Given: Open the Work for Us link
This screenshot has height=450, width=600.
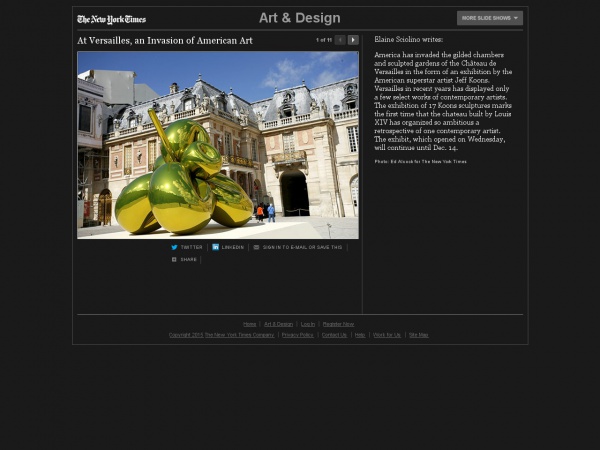Looking at the screenshot, I should pyautogui.click(x=386, y=335).
